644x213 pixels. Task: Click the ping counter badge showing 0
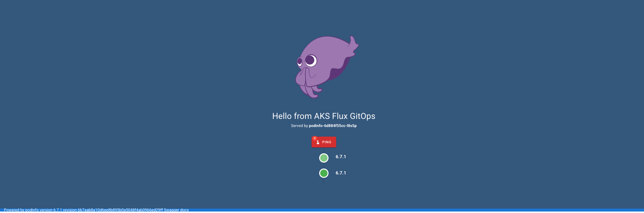pyautogui.click(x=315, y=138)
